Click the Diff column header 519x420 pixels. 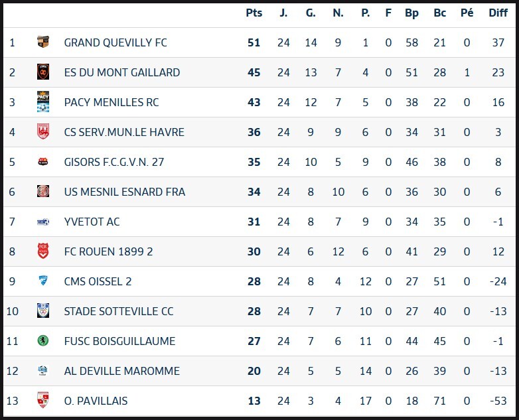coord(498,13)
